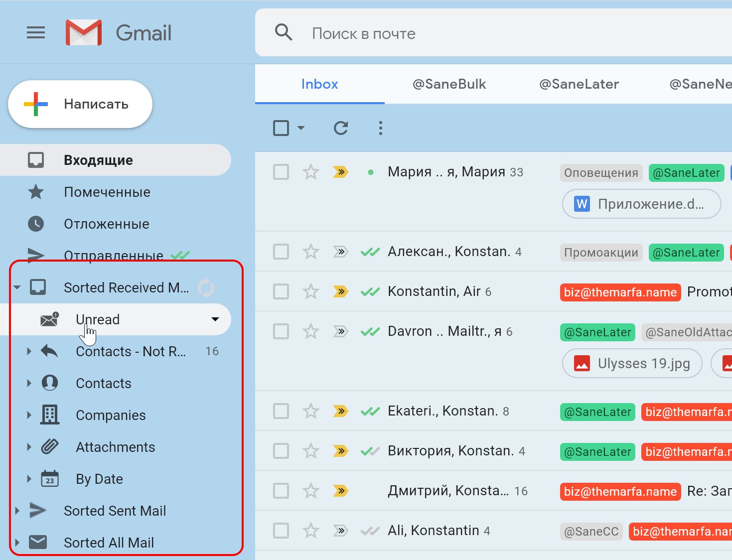The height and width of the screenshot is (560, 732).
Task: Open the Виктория, Konstan. conversation
Action: (x=493, y=451)
